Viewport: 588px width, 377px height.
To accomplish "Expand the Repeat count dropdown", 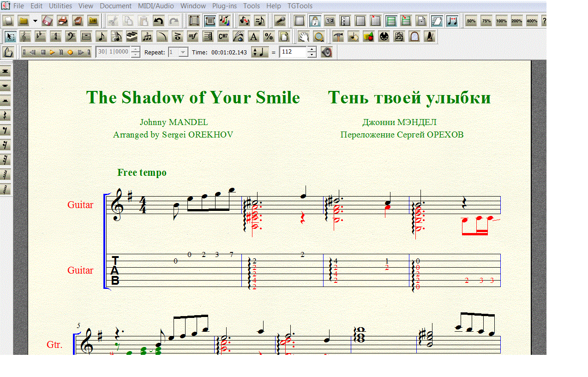I will coord(183,52).
